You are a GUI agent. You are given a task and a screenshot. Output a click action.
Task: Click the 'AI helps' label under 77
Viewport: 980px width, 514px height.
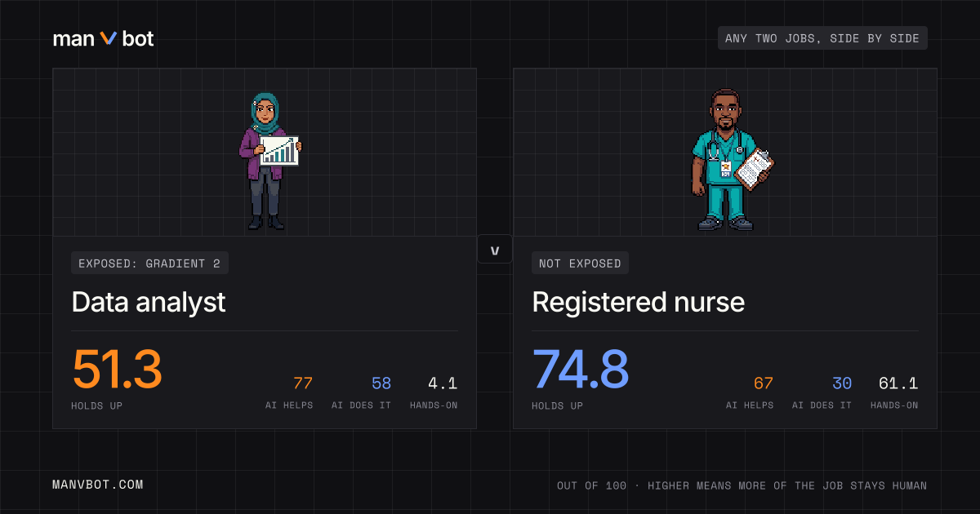pyautogui.click(x=289, y=405)
